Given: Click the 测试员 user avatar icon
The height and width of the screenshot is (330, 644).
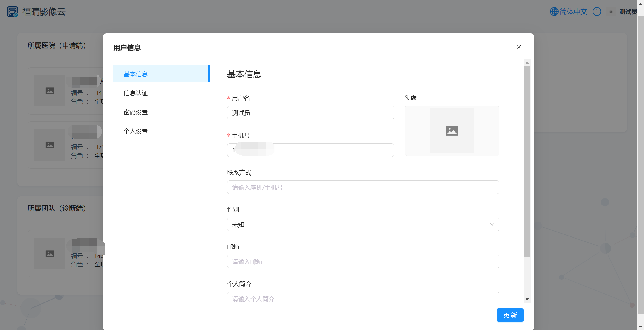Looking at the screenshot, I should coord(611,12).
